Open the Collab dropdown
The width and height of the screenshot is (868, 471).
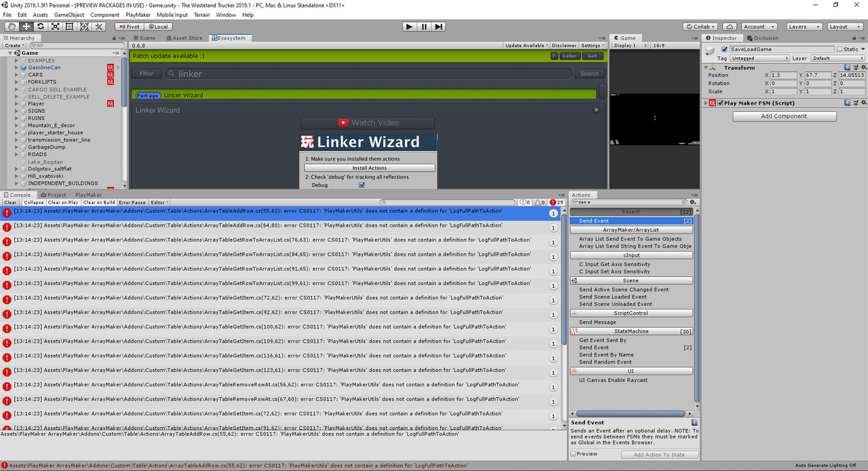tap(700, 26)
